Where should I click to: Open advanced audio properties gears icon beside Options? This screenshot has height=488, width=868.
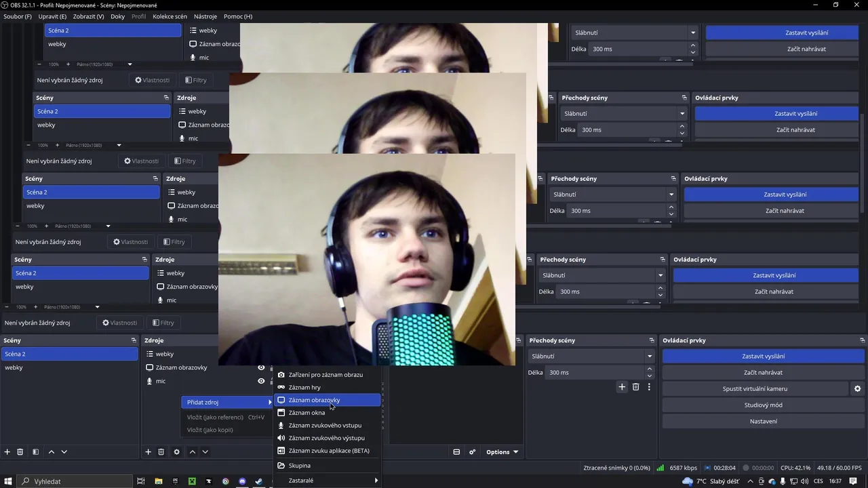[472, 452]
